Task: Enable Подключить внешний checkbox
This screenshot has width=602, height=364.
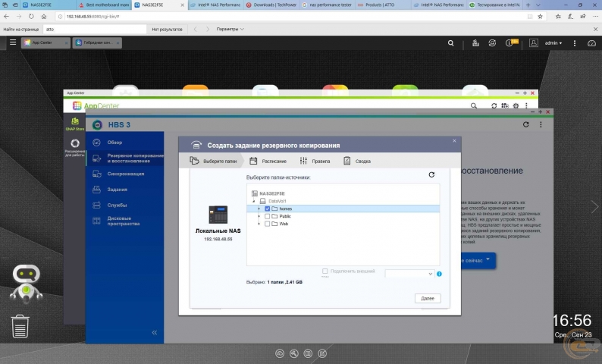Action: tap(325, 271)
